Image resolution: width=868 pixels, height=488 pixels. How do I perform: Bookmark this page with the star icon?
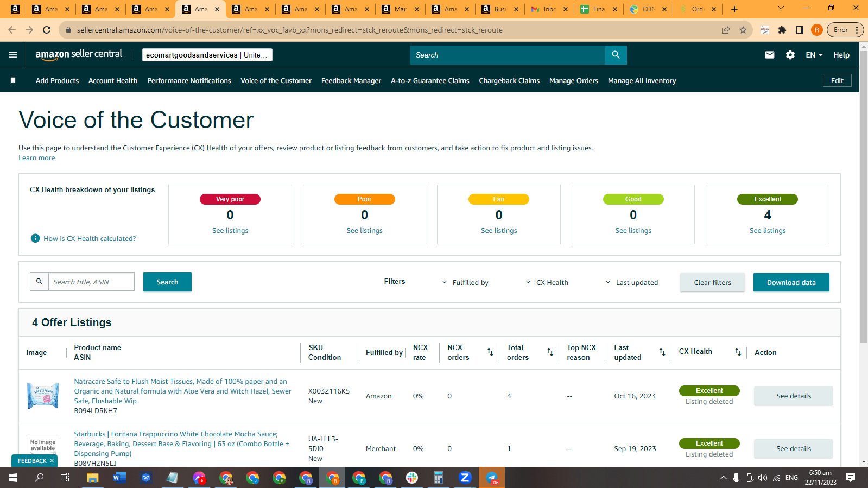click(743, 30)
